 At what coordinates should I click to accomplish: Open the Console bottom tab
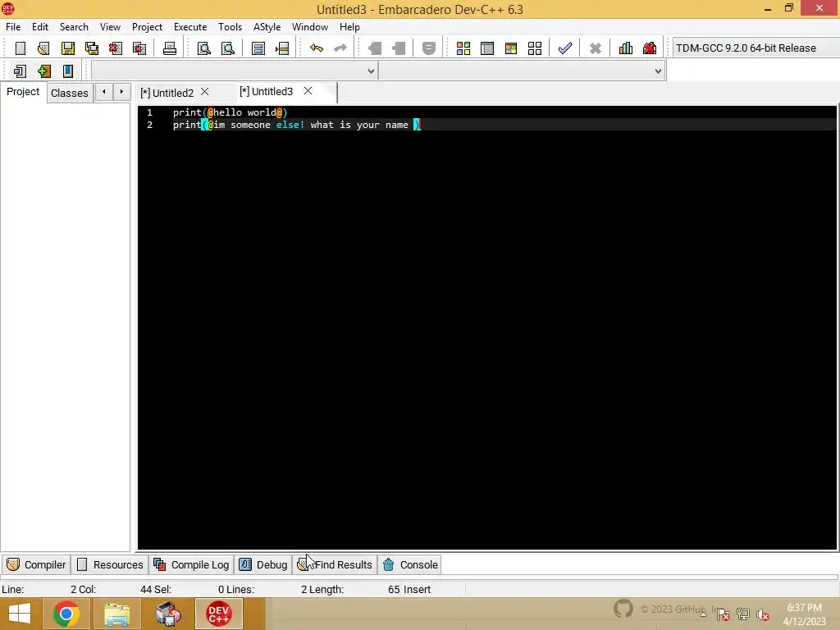[410, 564]
